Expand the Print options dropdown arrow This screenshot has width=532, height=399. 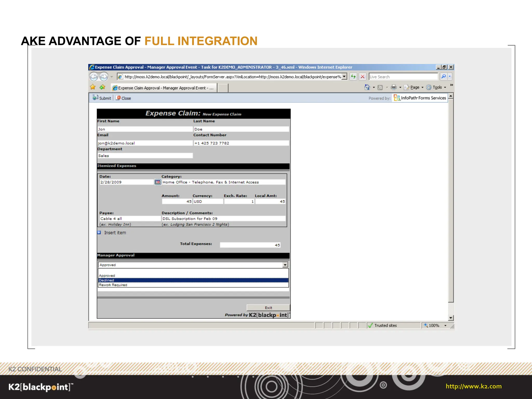(x=400, y=88)
